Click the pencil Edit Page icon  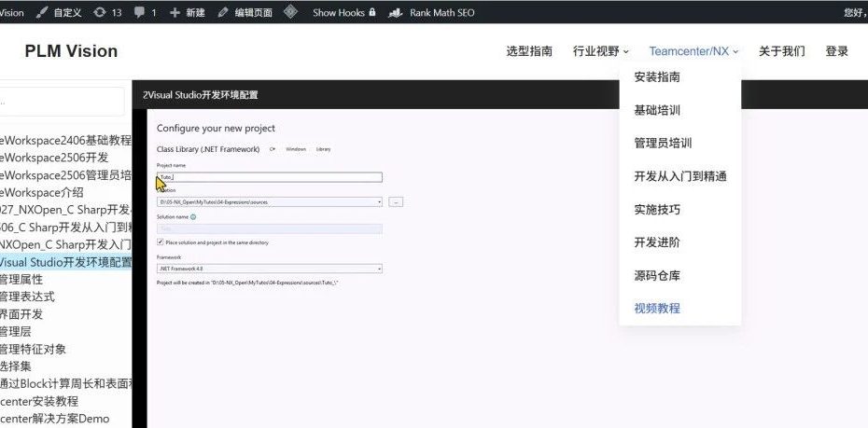[223, 13]
